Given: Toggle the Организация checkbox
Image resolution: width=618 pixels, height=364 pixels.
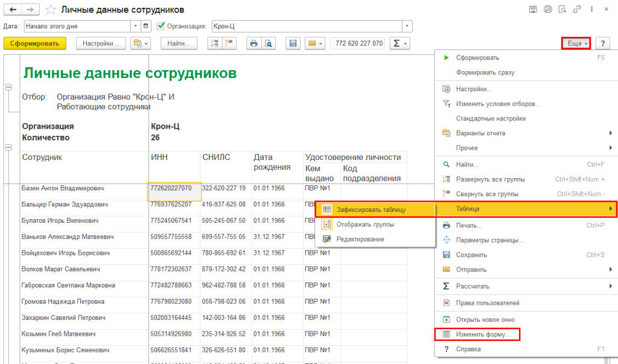Looking at the screenshot, I should click(161, 26).
